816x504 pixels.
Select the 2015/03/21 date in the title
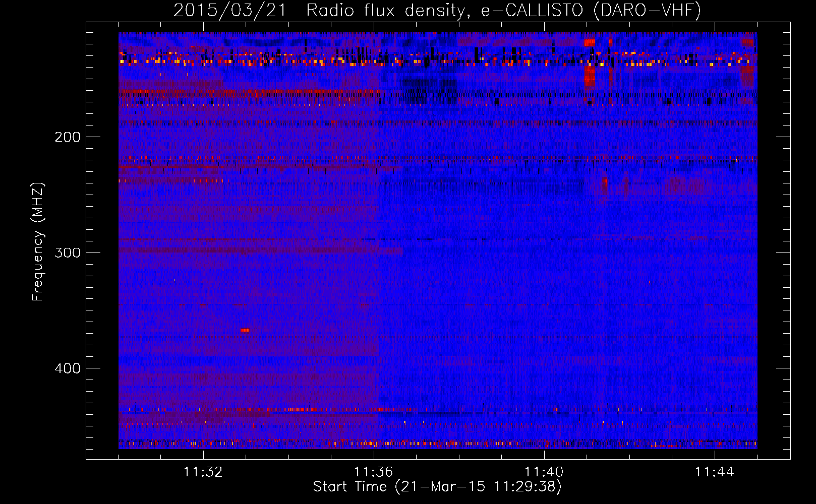click(x=229, y=11)
